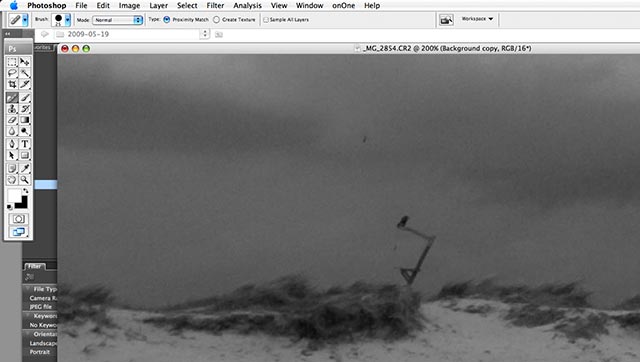Switch to Filter tab in Bridge panel
Screen dimensions: 640x362
point(34,266)
